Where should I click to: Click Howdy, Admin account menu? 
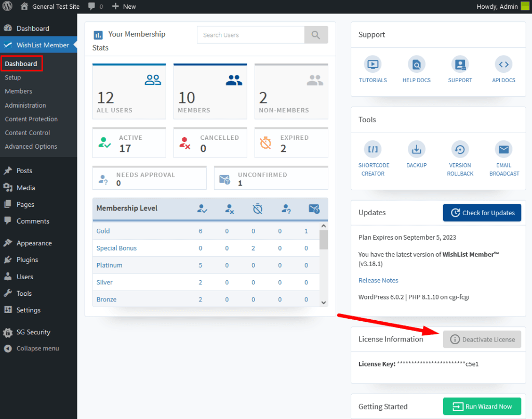(x=497, y=6)
